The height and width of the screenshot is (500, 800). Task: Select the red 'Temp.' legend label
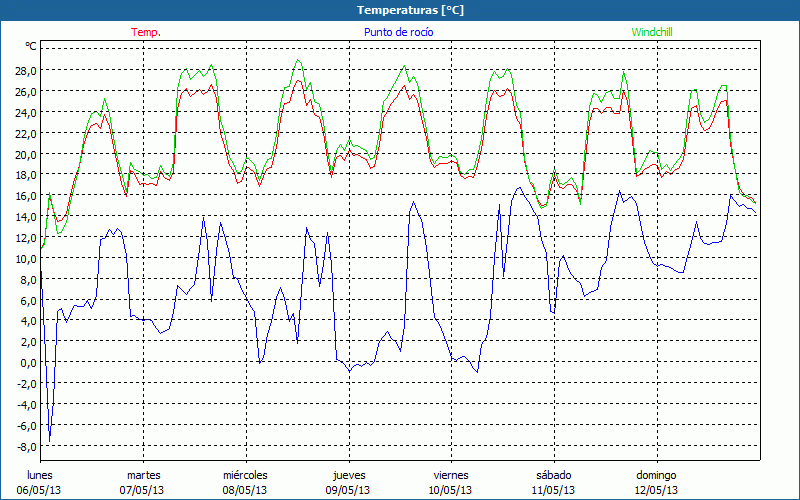coord(146,32)
